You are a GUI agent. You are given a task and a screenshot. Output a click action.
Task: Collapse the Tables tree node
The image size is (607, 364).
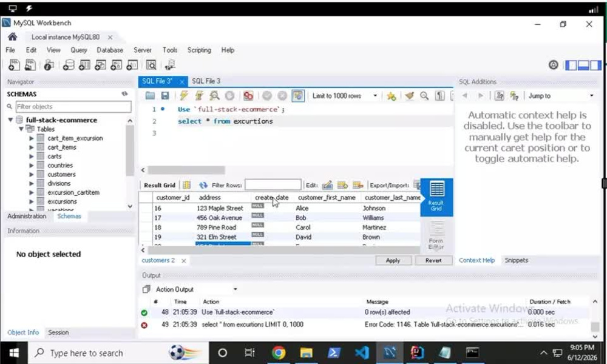pos(21,129)
